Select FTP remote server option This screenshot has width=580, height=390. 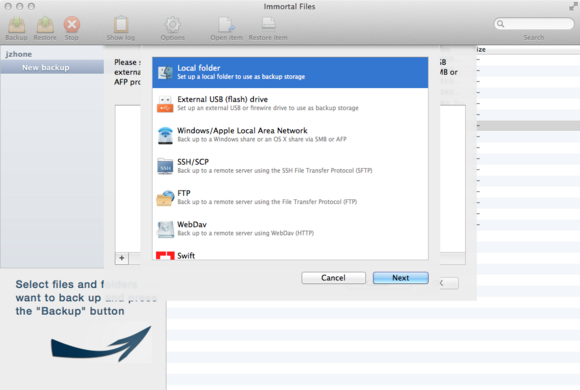click(290, 198)
